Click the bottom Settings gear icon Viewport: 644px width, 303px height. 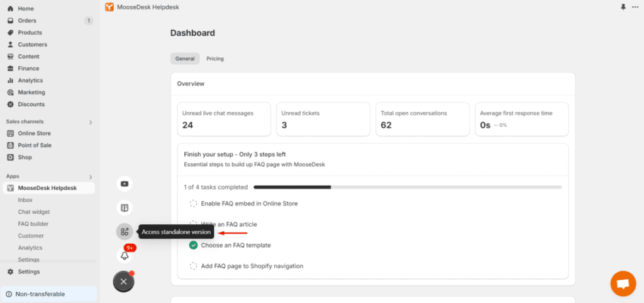click(x=10, y=272)
